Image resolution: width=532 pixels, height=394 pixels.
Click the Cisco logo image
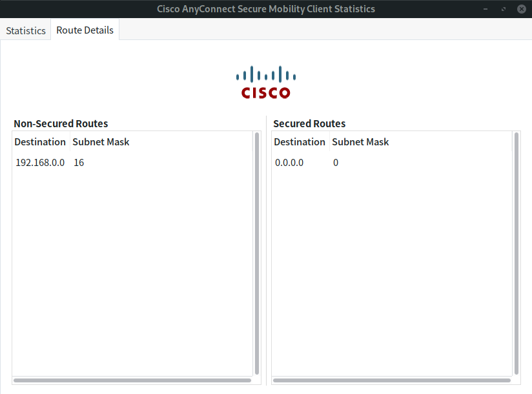265,83
